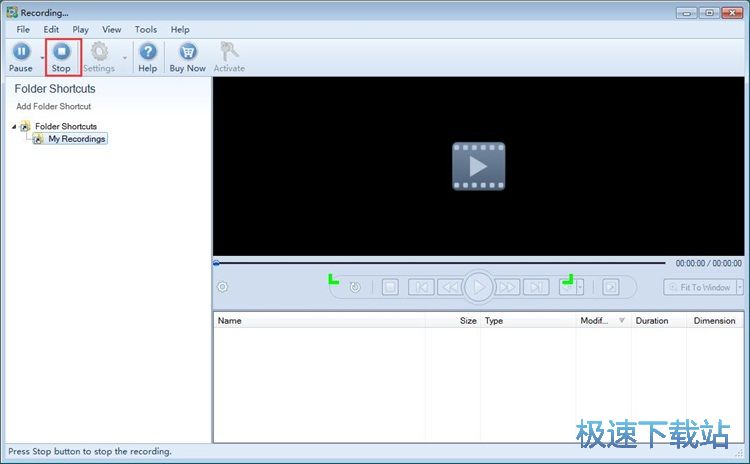This screenshot has width=750, height=464.
Task: Click the full screen icon in player
Action: [611, 287]
